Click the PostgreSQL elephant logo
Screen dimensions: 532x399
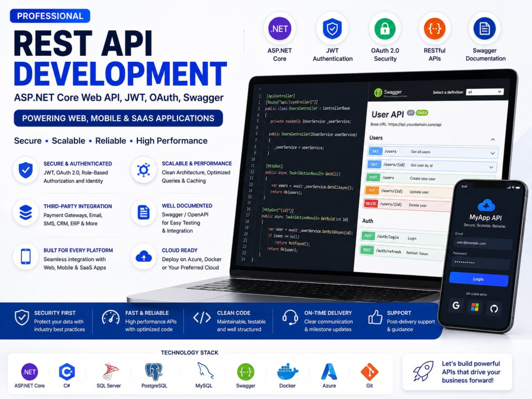154,371
